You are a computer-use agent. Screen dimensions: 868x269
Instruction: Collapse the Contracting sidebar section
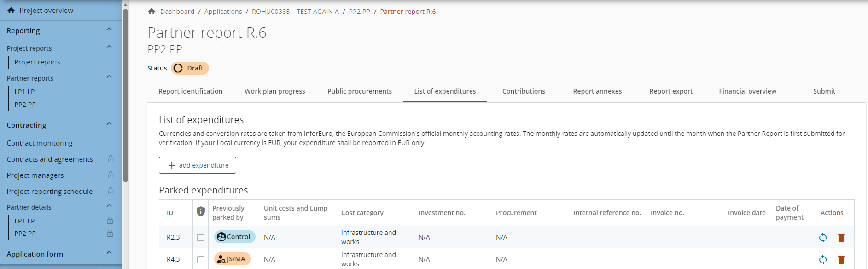pos(109,124)
